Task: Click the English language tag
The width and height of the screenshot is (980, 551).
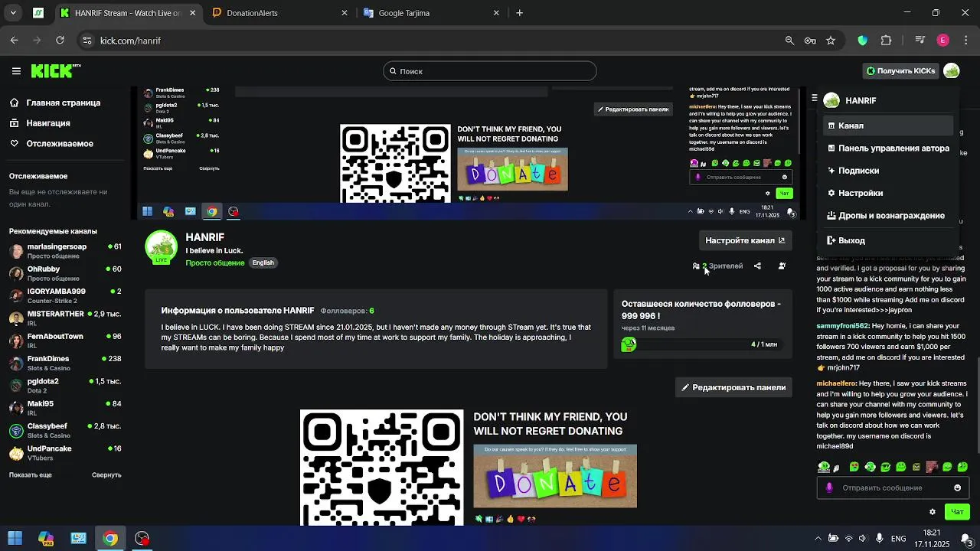Action: coord(263,262)
